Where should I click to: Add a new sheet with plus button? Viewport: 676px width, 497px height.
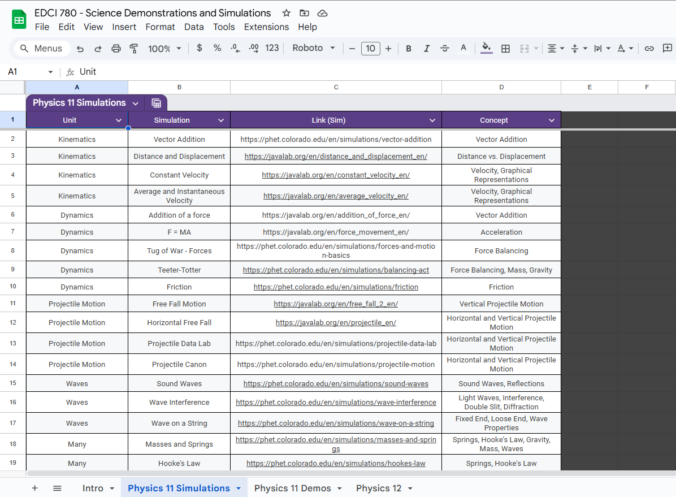tap(35, 488)
